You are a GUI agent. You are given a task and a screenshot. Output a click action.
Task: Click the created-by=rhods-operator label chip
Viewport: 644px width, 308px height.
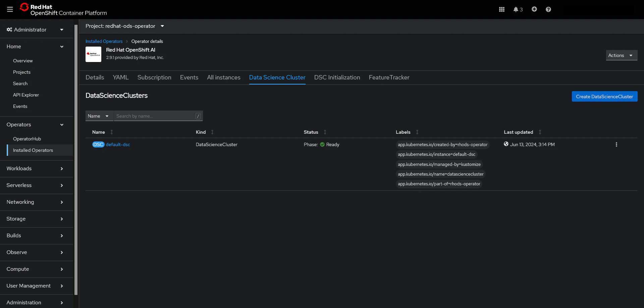tap(443, 145)
